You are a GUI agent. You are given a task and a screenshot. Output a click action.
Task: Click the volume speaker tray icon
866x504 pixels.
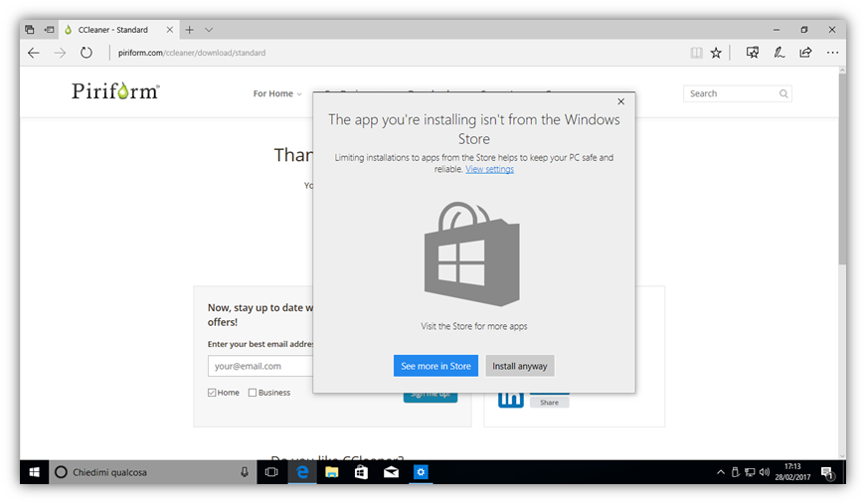[765, 472]
